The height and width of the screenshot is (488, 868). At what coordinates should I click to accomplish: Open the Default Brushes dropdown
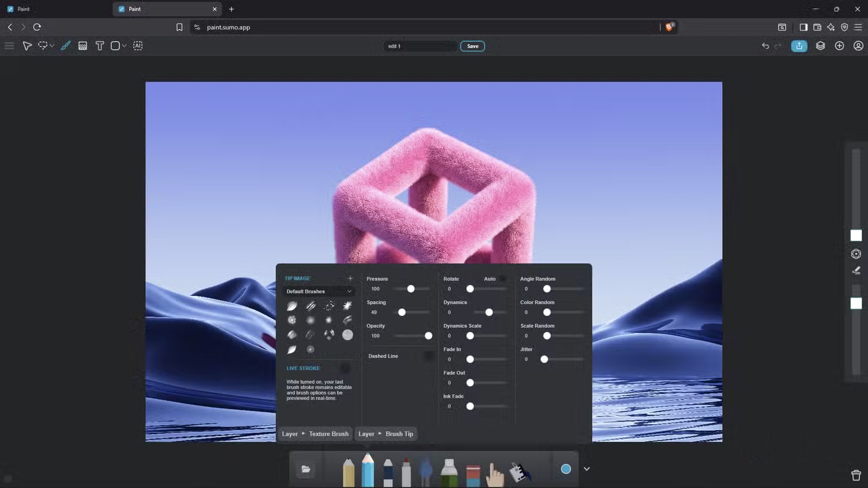pyautogui.click(x=318, y=291)
